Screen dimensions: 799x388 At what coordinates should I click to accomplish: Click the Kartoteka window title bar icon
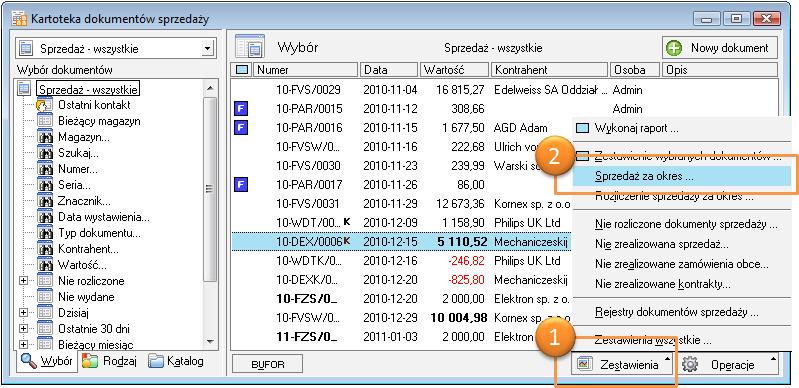tap(19, 18)
